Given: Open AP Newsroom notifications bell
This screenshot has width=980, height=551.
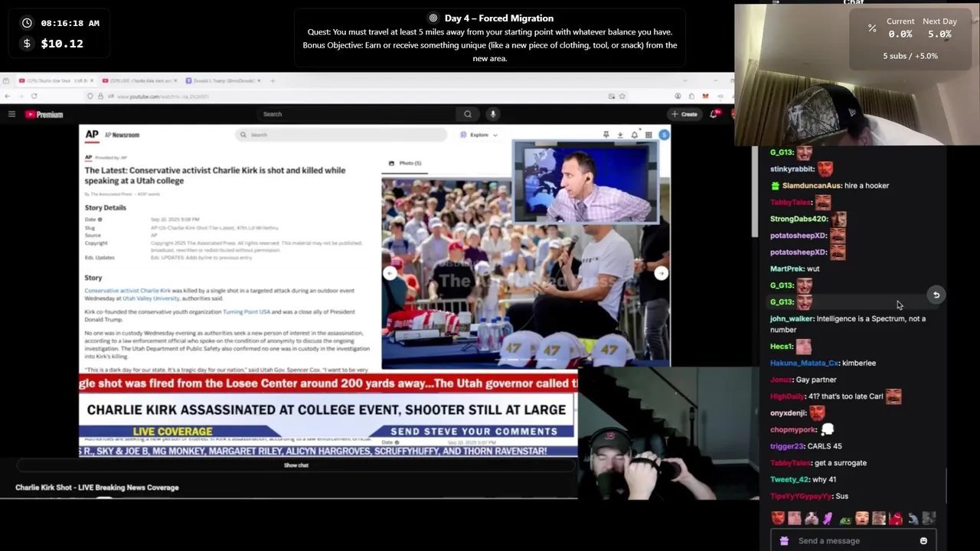Looking at the screenshot, I should [x=634, y=135].
